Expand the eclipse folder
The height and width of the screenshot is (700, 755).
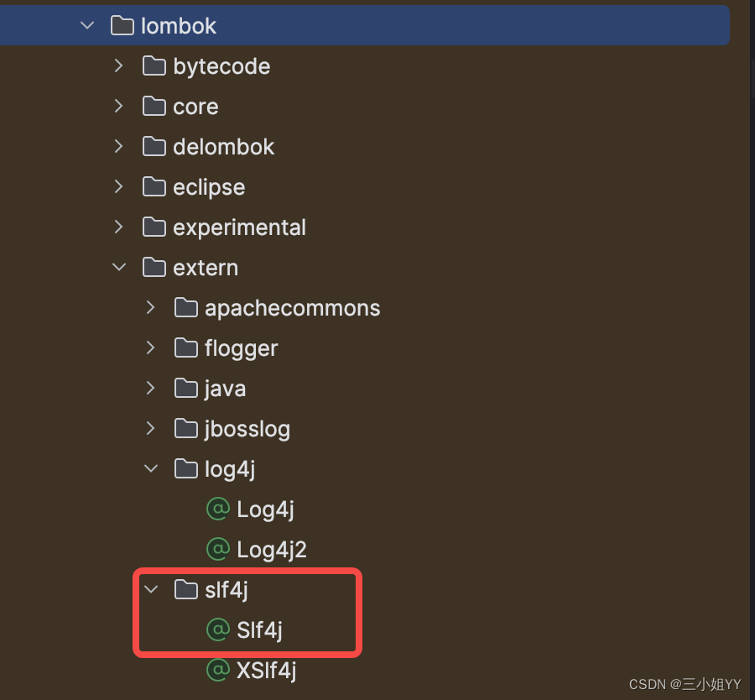[x=118, y=186]
